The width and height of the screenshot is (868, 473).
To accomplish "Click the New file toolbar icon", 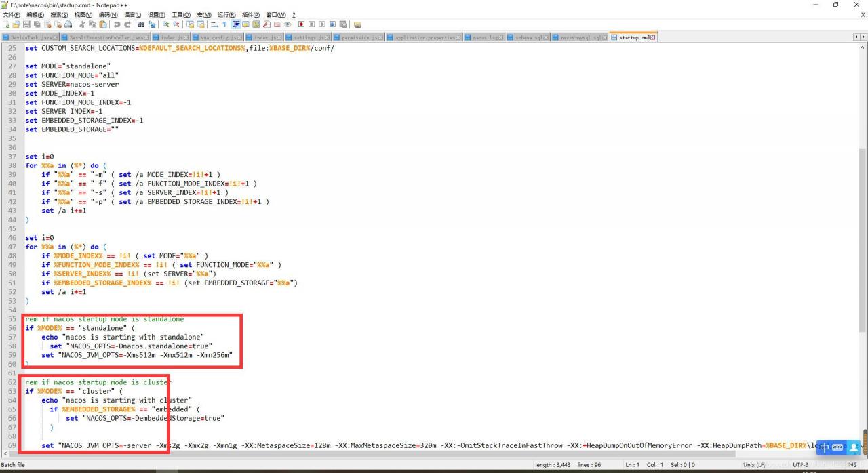I will [x=6, y=24].
